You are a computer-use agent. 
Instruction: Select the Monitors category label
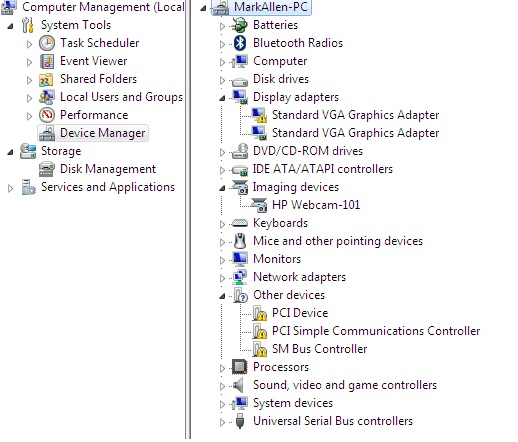point(277,259)
